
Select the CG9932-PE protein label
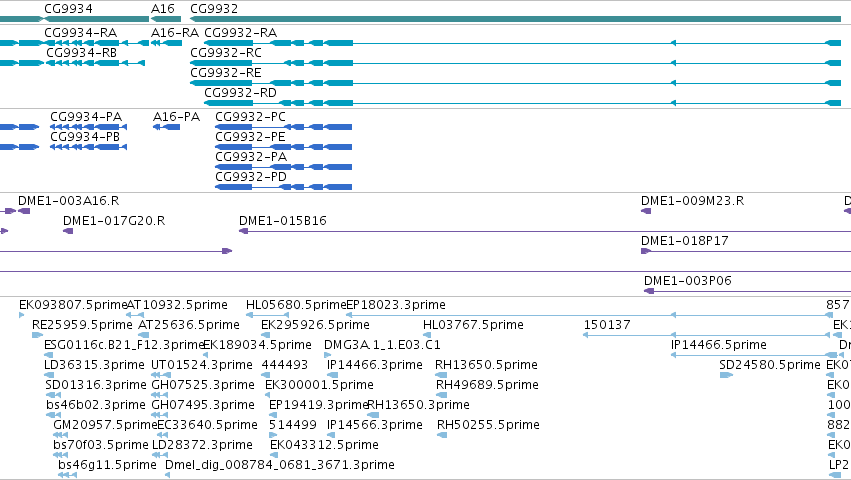250,137
